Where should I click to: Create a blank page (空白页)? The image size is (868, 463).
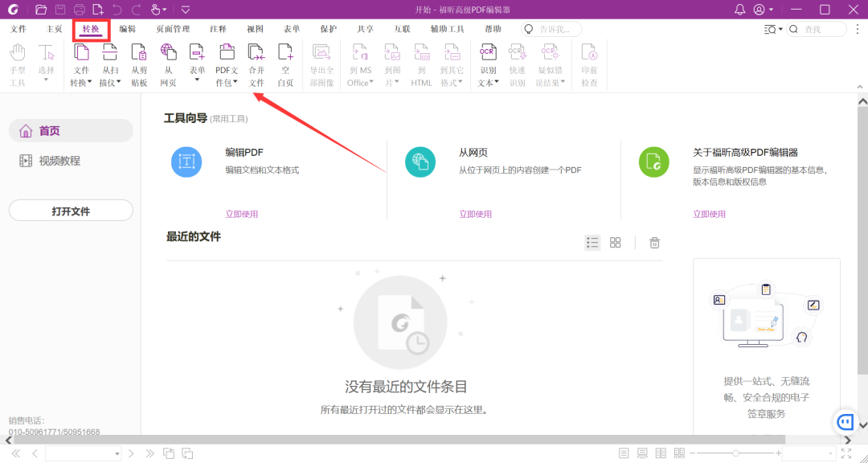(x=285, y=65)
